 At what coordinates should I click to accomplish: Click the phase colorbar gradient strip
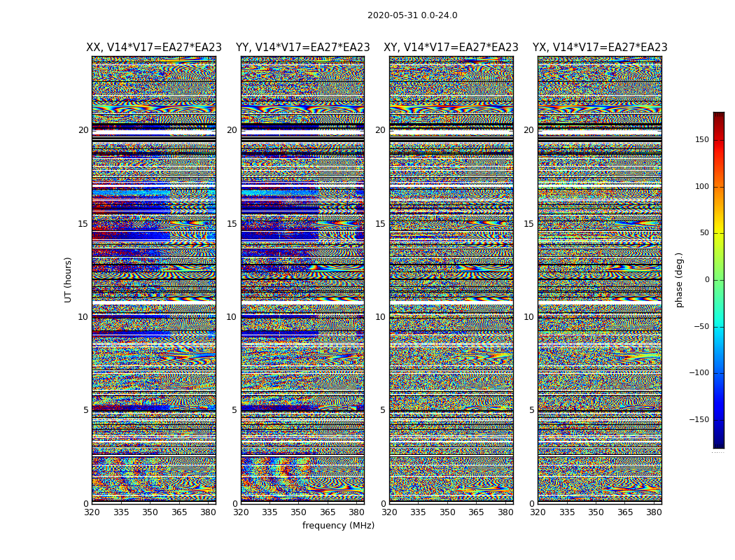[719, 280]
